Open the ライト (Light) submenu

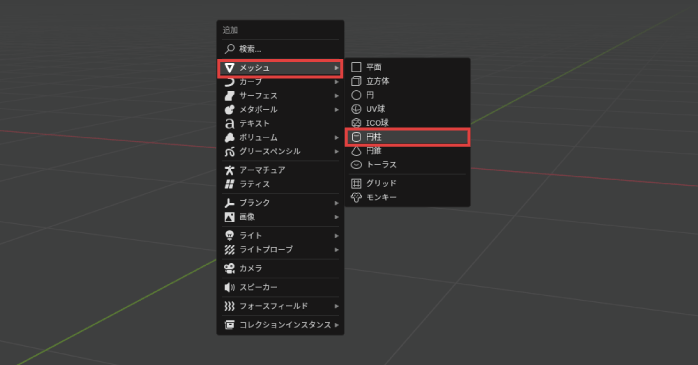(x=280, y=235)
